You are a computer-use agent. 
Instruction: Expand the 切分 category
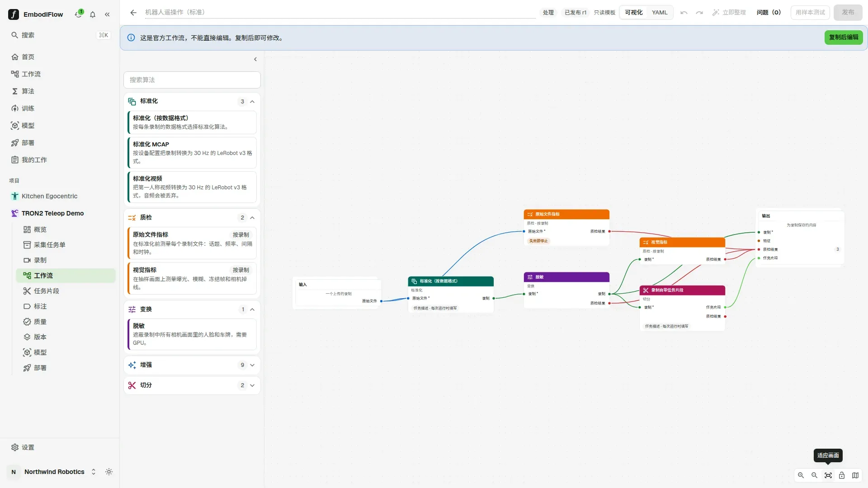pos(252,385)
